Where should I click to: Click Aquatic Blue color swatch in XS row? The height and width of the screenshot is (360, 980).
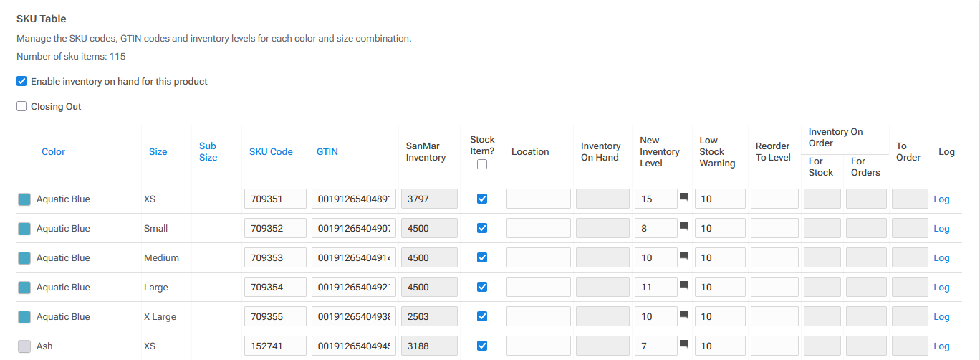tap(24, 199)
